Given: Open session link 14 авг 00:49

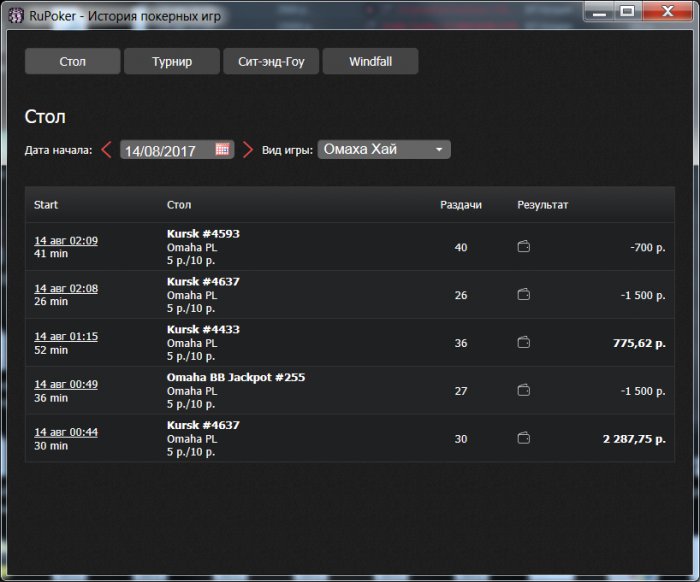Looking at the screenshot, I should point(66,384).
